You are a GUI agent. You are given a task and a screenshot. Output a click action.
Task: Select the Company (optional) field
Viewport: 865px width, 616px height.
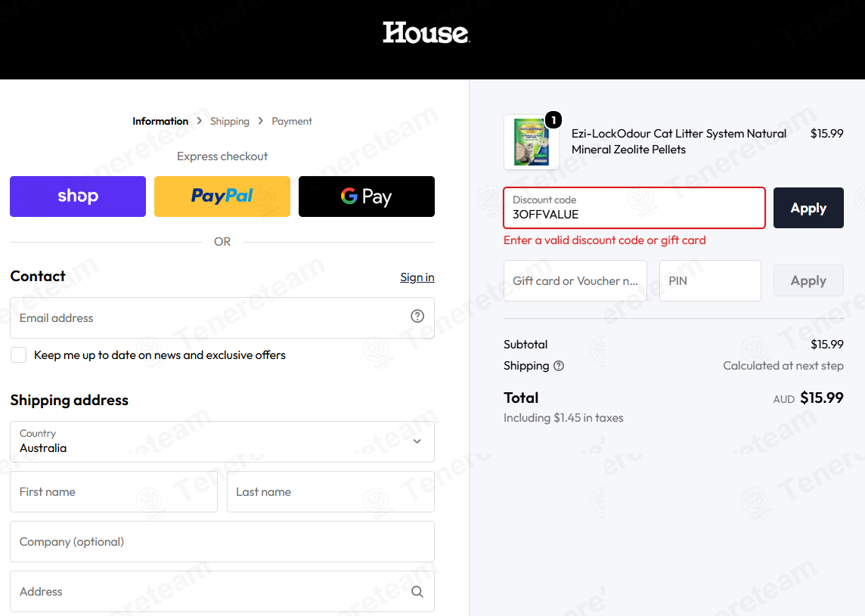pyautogui.click(x=222, y=541)
